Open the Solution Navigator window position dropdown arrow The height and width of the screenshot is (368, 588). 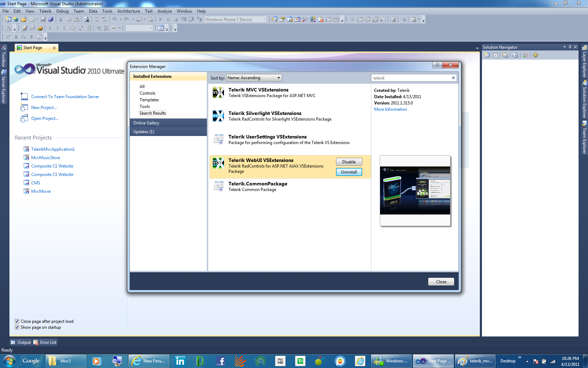pos(565,47)
